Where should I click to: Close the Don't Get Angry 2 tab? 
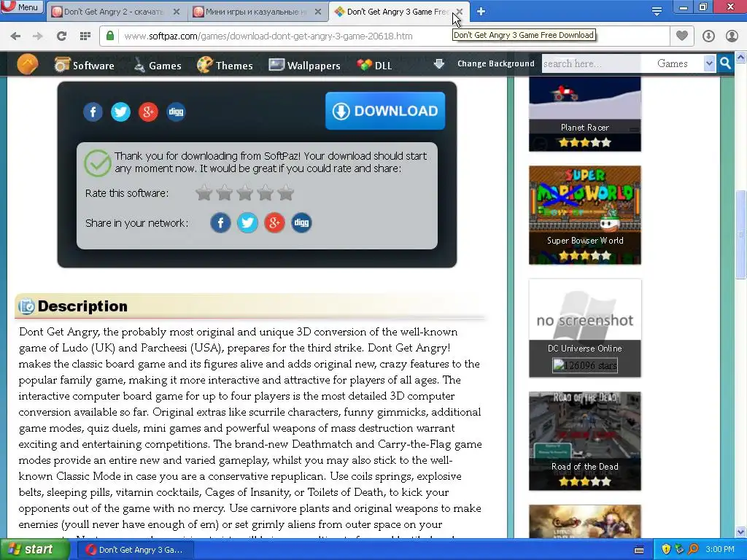177,12
